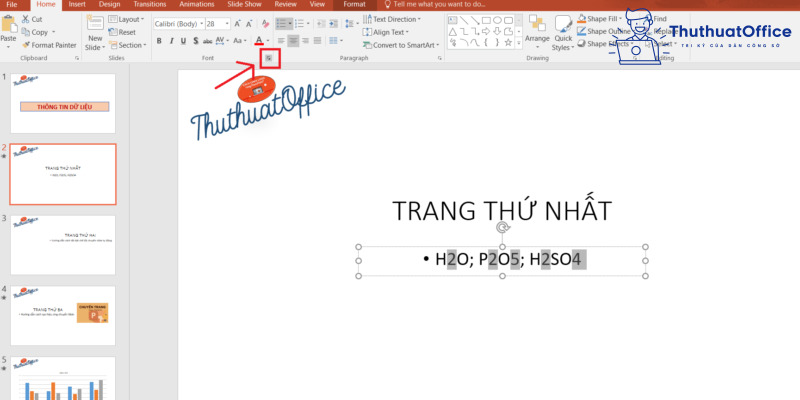Screen dimensions: 800x400
Task: Open the File tab
Action: pos(12,4)
